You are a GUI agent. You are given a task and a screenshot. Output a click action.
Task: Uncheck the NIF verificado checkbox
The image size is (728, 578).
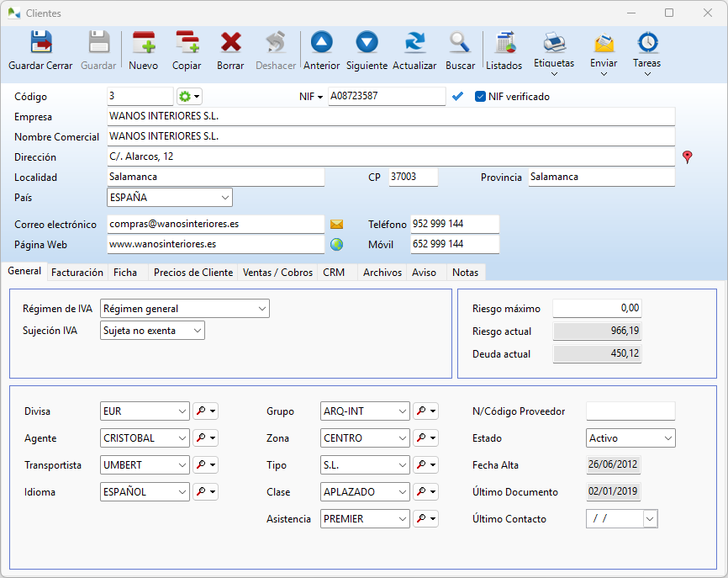click(481, 97)
